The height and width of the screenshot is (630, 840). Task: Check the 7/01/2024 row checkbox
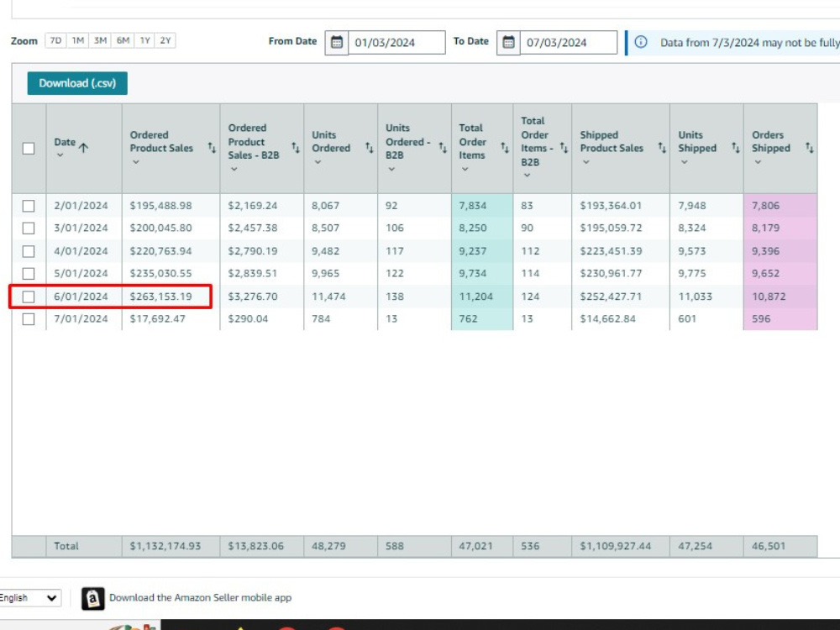pos(29,319)
